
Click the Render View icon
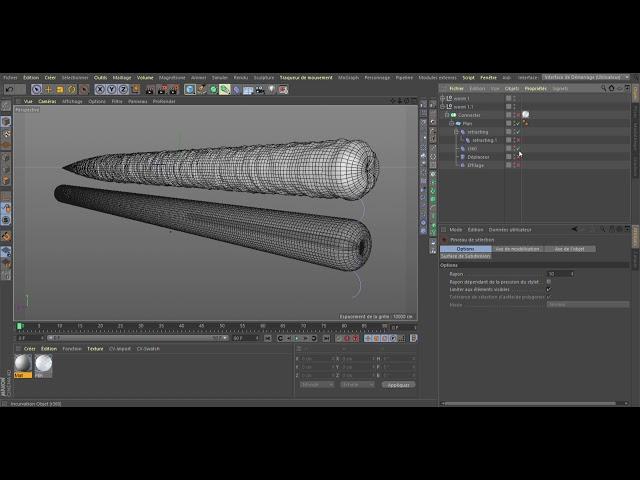pyautogui.click(x=147, y=89)
